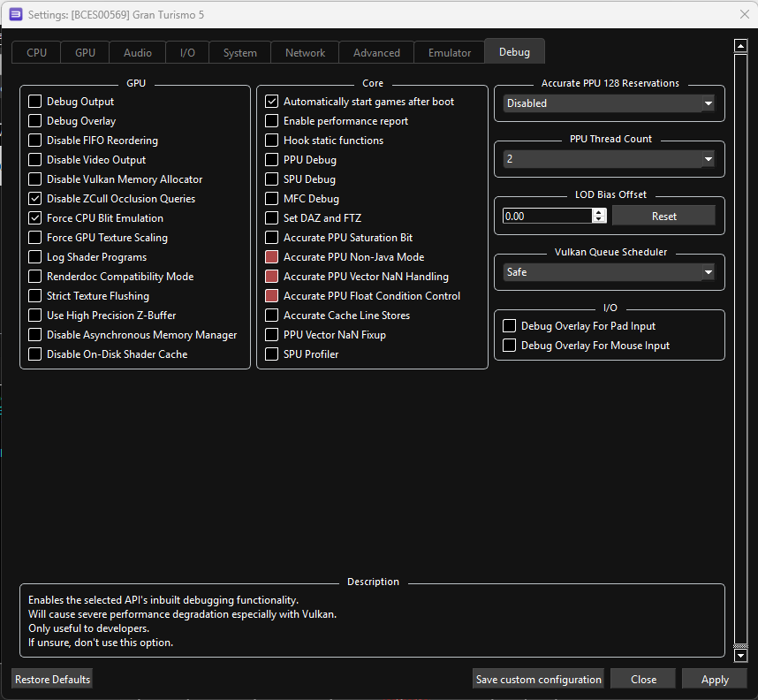Enable the Debug Output checkbox

pos(35,102)
